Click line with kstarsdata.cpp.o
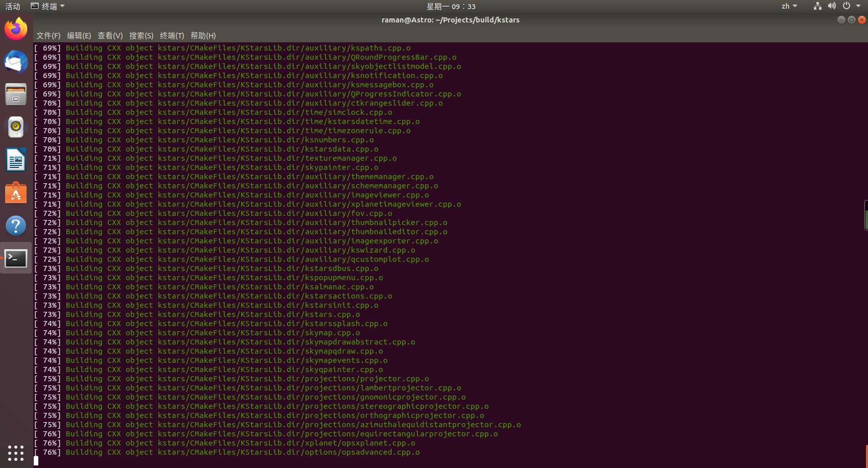This screenshot has height=468, width=868. (206, 149)
